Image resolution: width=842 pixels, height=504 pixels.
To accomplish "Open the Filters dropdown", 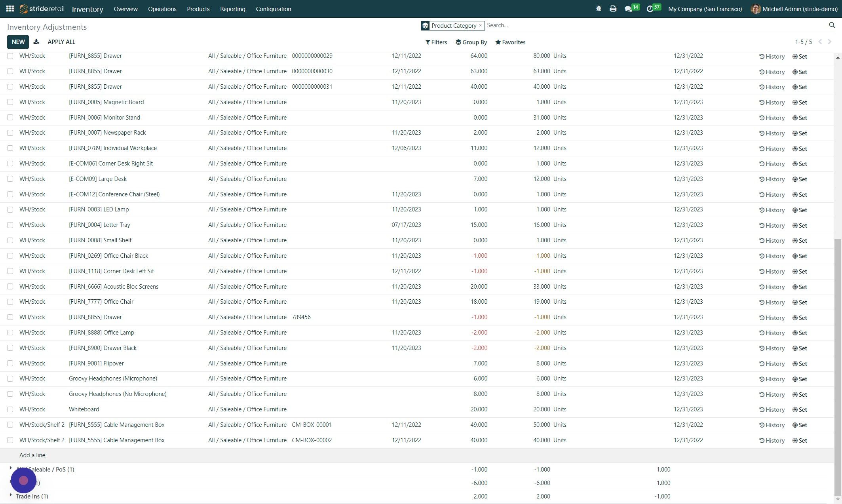I will (436, 42).
